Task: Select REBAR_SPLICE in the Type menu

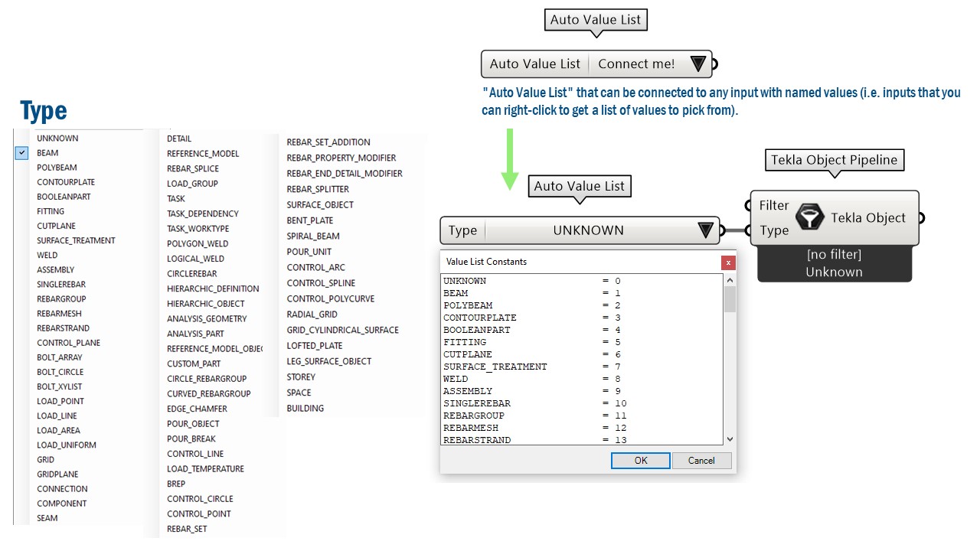Action: pyautogui.click(x=193, y=168)
